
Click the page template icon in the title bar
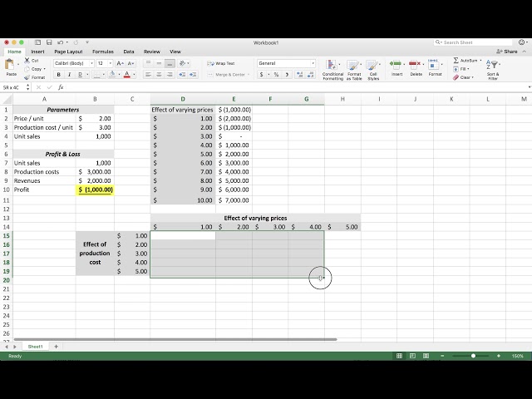pyautogui.click(x=37, y=42)
